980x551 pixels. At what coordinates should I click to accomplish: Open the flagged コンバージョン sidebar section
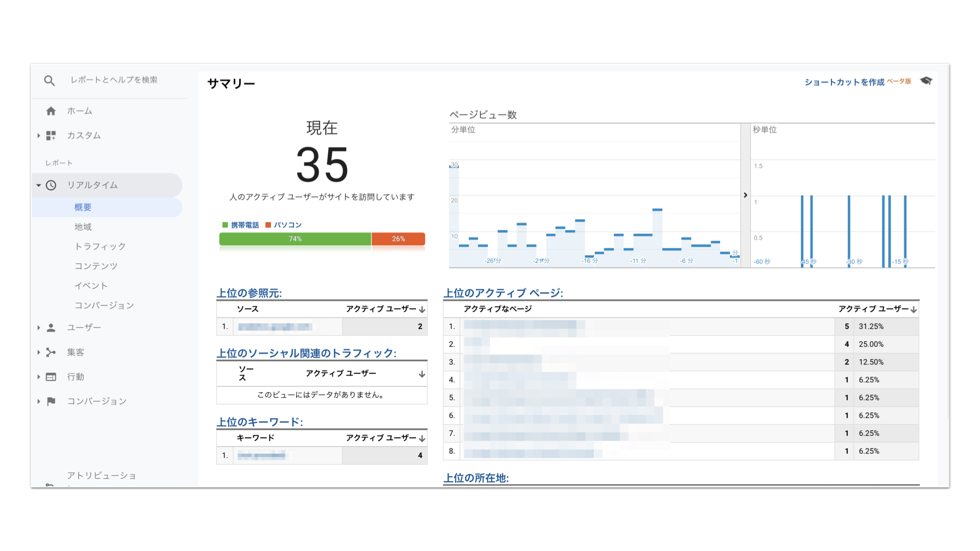pos(97,401)
